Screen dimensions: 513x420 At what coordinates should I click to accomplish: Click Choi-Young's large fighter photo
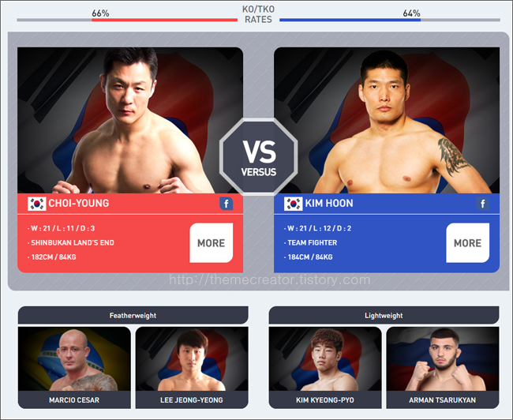point(130,120)
